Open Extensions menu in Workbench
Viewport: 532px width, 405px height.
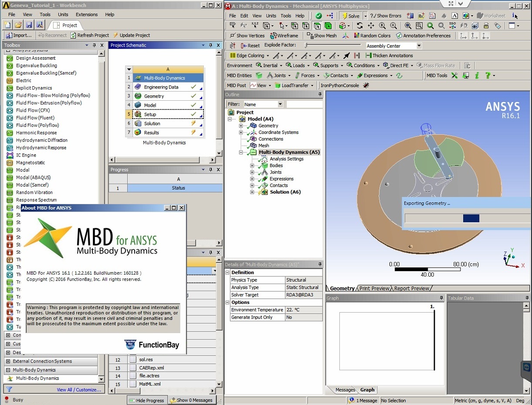coord(87,14)
